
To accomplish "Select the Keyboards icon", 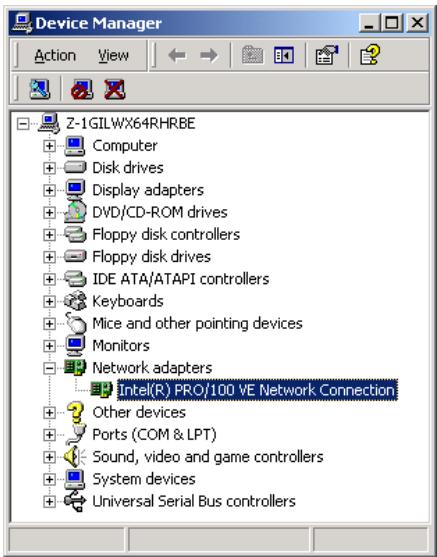I will 75,301.
